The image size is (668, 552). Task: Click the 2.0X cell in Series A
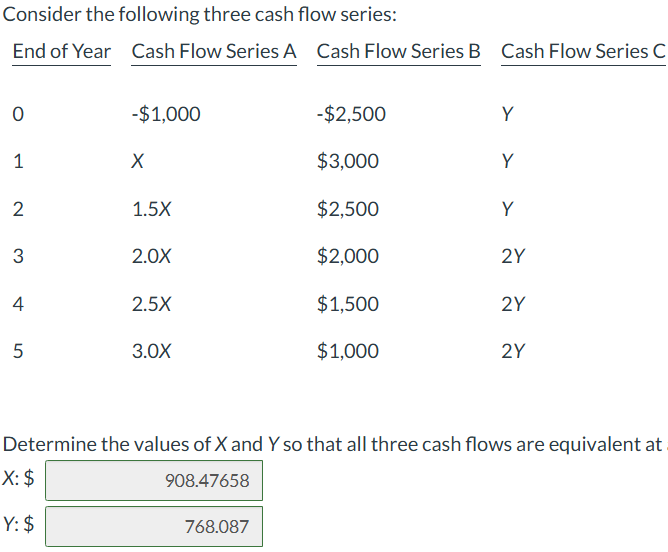click(x=151, y=256)
